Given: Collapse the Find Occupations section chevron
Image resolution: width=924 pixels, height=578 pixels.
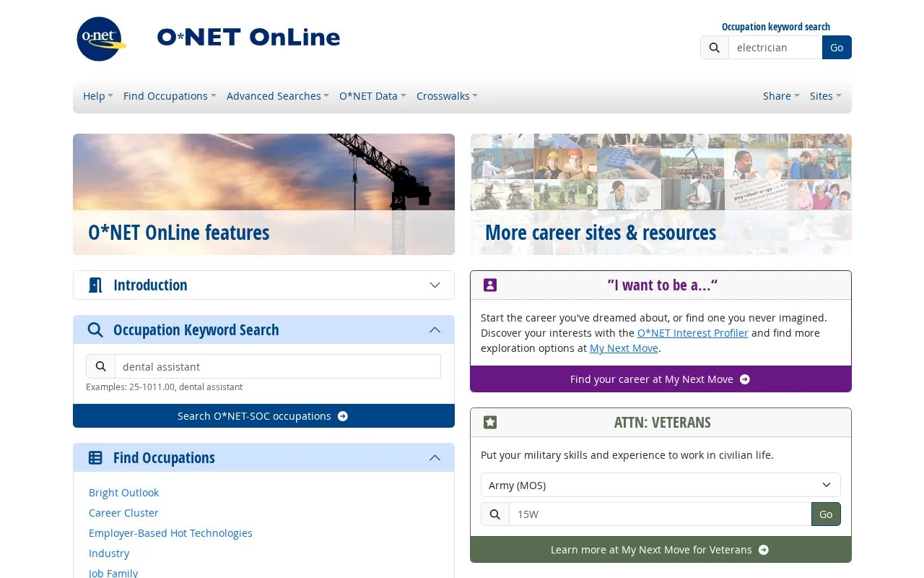Looking at the screenshot, I should [x=435, y=458].
